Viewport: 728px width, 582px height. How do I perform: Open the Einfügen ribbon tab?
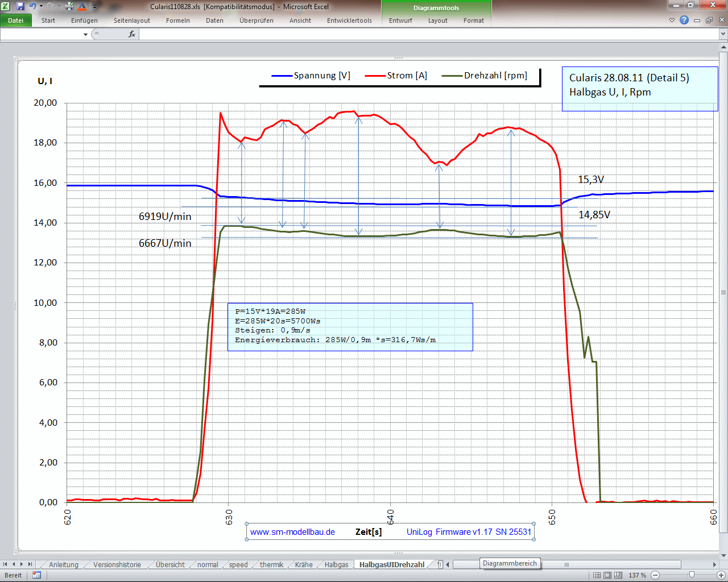point(84,20)
